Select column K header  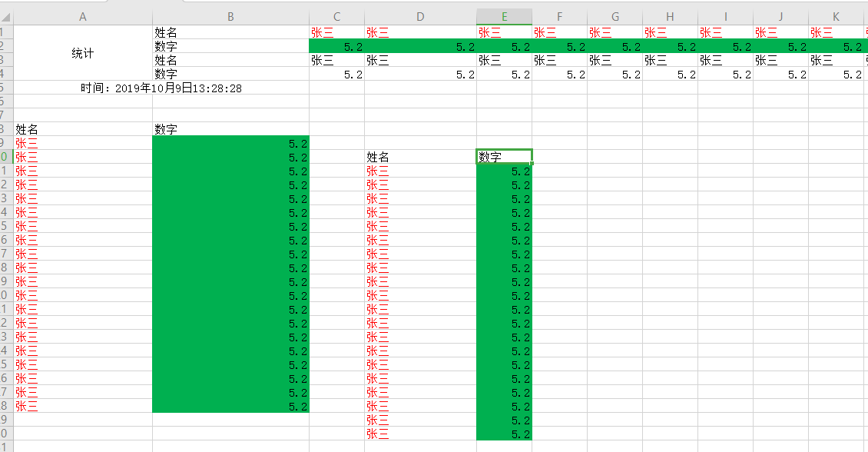point(835,14)
